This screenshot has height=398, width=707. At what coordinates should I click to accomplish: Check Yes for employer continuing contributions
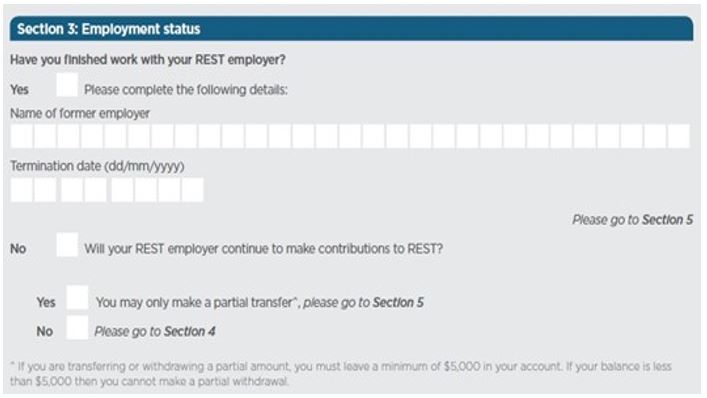[x=77, y=297]
